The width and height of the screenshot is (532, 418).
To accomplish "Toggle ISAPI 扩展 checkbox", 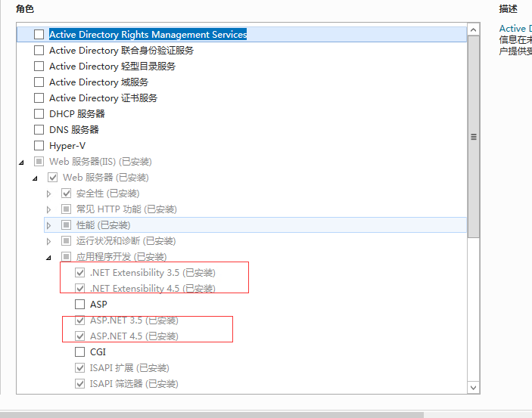I will (x=79, y=368).
